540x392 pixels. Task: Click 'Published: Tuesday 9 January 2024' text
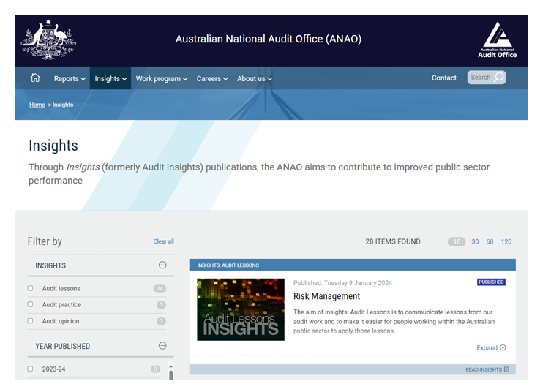point(342,283)
